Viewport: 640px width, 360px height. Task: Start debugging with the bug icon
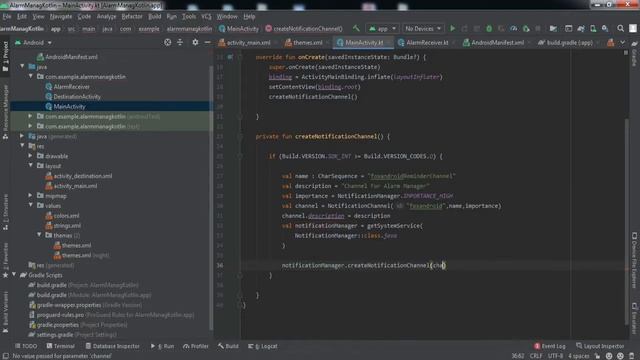pyautogui.click(x=489, y=29)
